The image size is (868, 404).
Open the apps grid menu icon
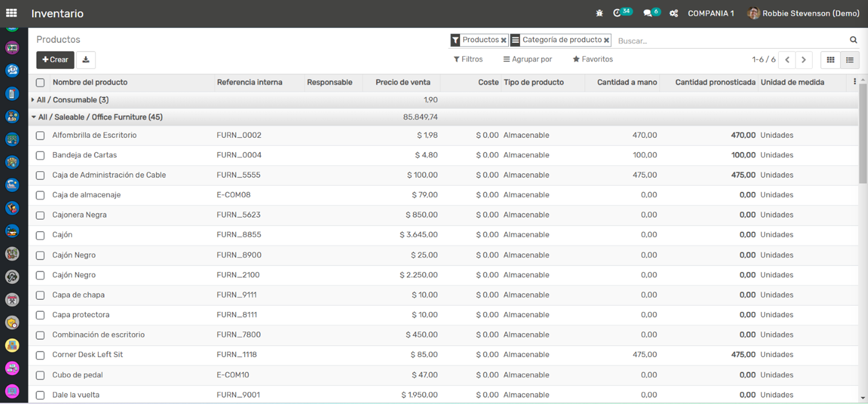(x=11, y=13)
